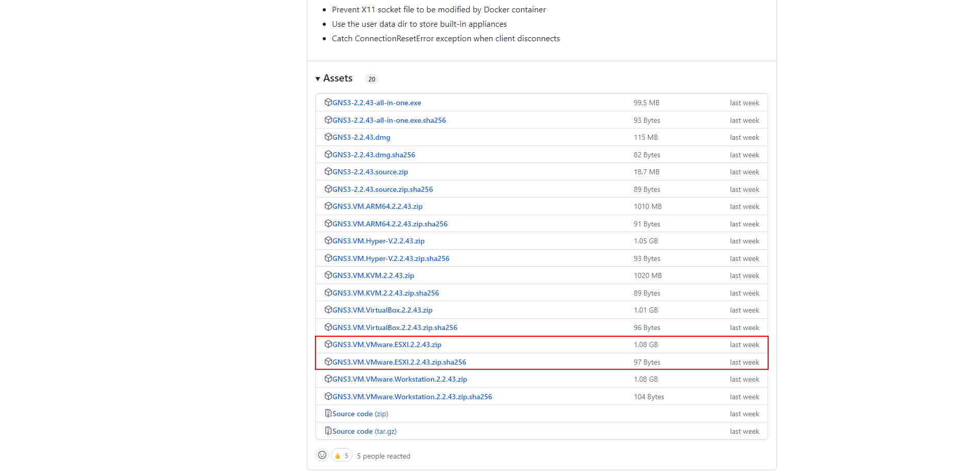Open the GNS3.VM.ARM64.2.2.43.zip link
This screenshot has width=980, height=474.
point(377,206)
